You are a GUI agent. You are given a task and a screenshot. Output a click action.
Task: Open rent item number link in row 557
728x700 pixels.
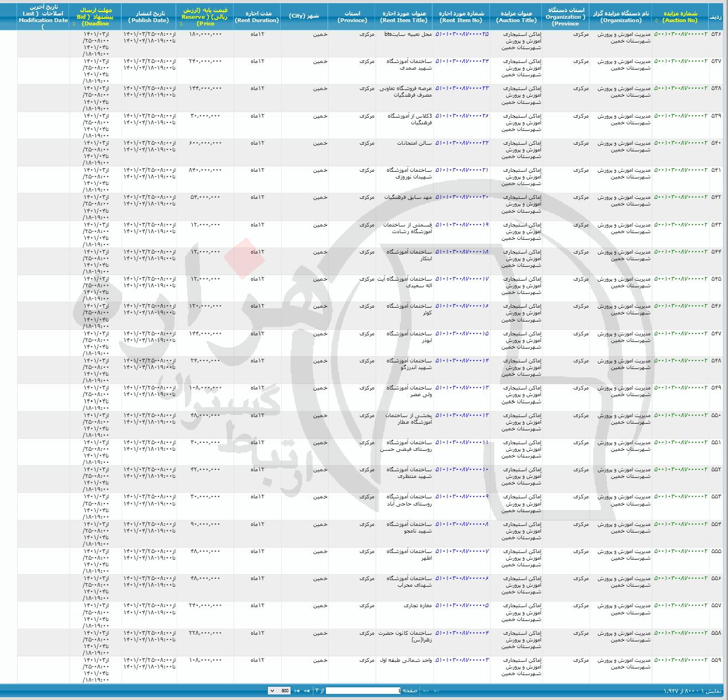pos(462,606)
